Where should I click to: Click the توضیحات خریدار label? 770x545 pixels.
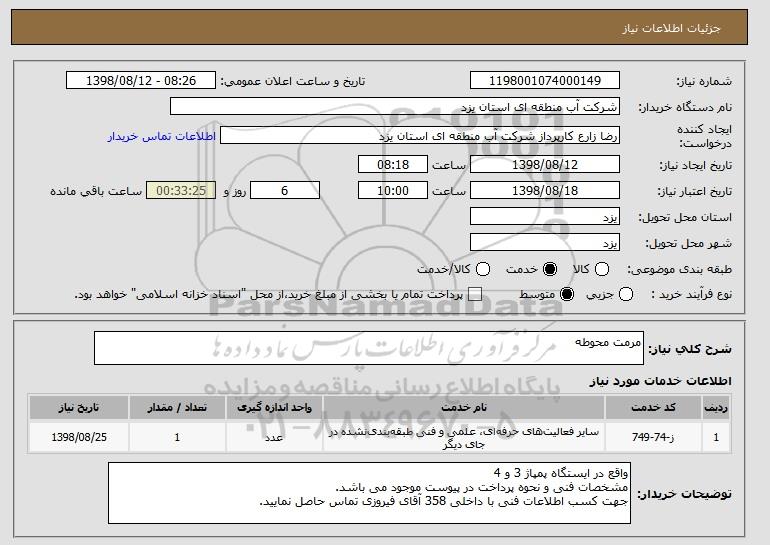point(685,494)
